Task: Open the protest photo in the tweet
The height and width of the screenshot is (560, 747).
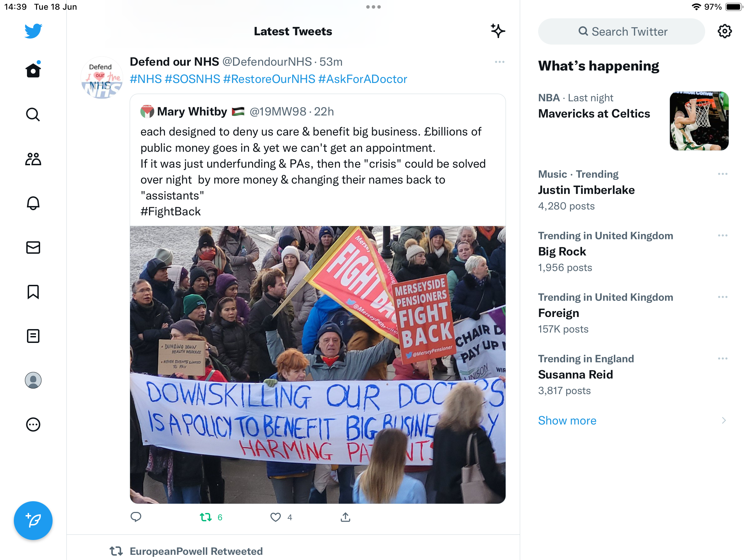Action: coord(317,365)
